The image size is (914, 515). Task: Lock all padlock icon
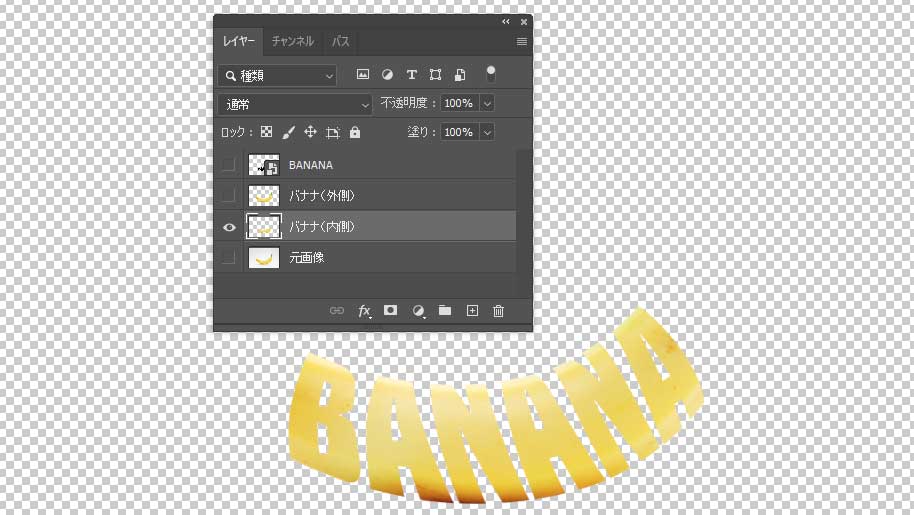coord(355,132)
